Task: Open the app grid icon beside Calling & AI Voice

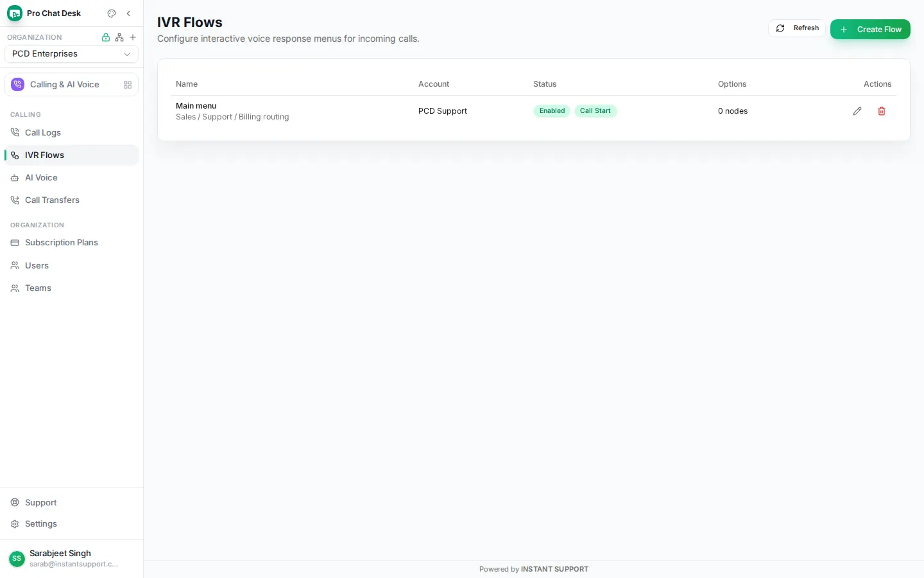Action: [128, 85]
